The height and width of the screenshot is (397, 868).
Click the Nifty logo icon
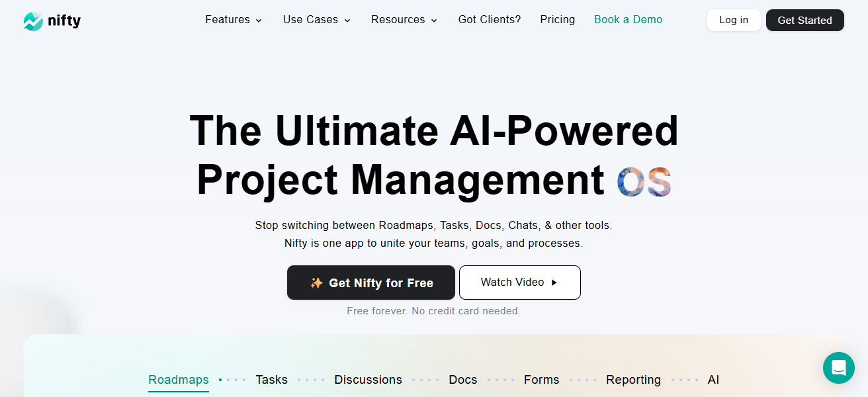pos(33,21)
